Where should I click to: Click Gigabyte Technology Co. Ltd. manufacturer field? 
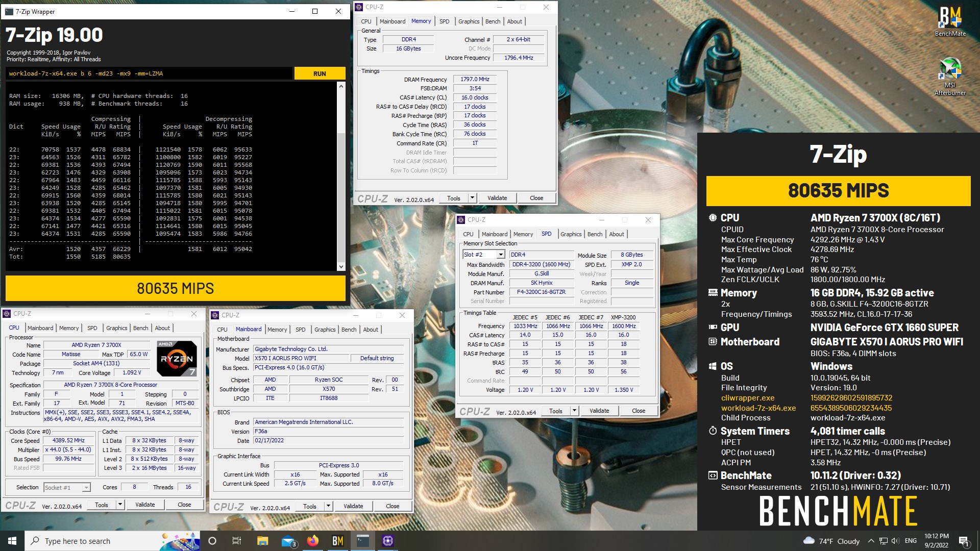point(328,349)
